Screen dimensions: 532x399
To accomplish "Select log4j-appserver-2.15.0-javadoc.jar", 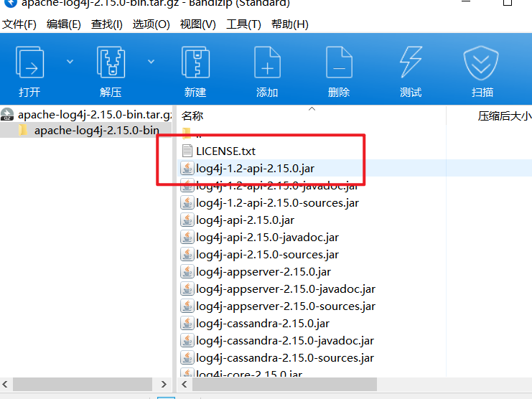I will 286,288.
